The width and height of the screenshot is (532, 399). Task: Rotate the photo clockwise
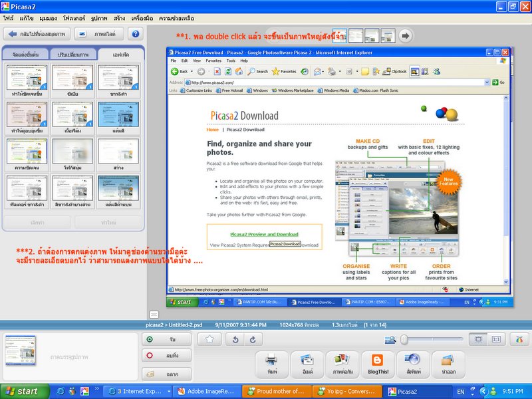[x=253, y=339]
